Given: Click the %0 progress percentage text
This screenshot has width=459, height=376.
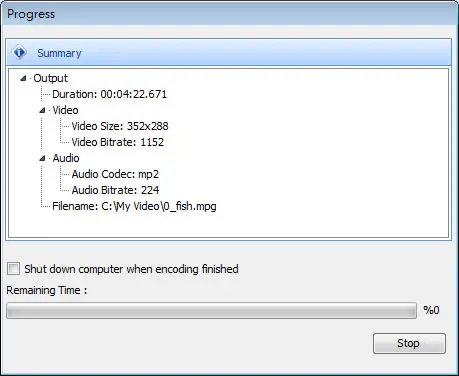Looking at the screenshot, I should pos(431,310).
